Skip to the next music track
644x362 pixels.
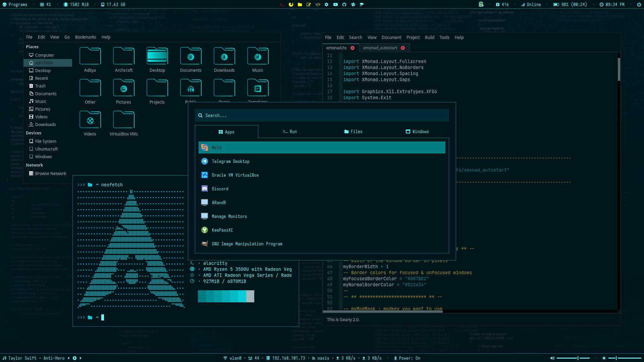point(80,358)
